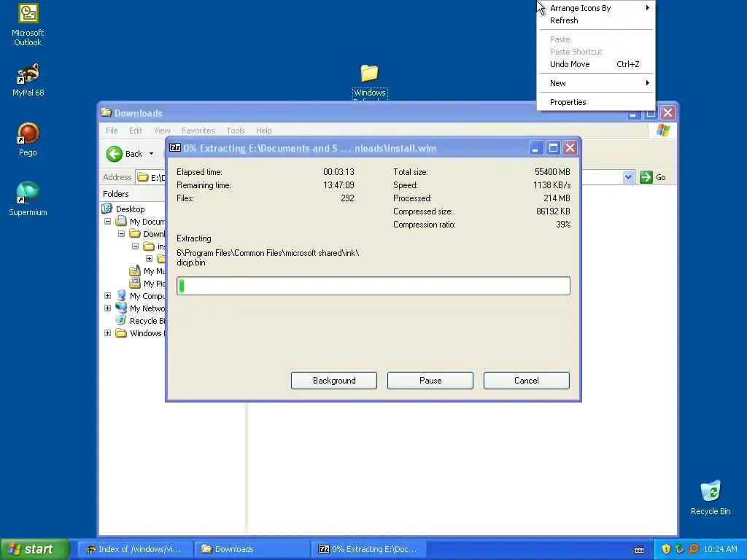Click the Total size value 55400 MB
The image size is (747, 560).
[x=552, y=172]
